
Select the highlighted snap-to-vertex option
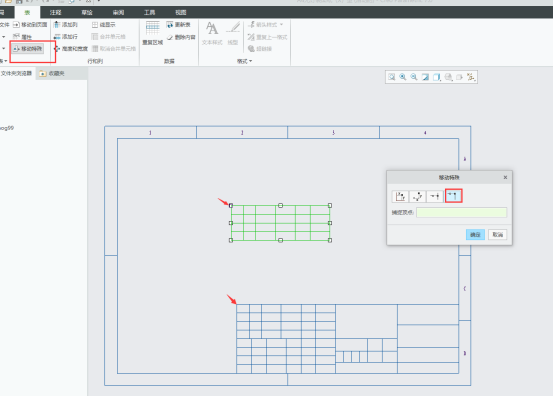(x=453, y=196)
